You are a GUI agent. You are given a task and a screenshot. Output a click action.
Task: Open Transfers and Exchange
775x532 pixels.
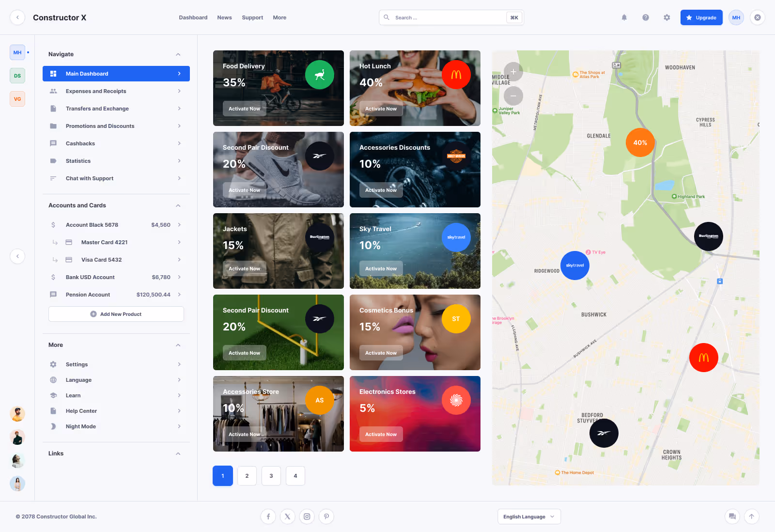pos(116,109)
